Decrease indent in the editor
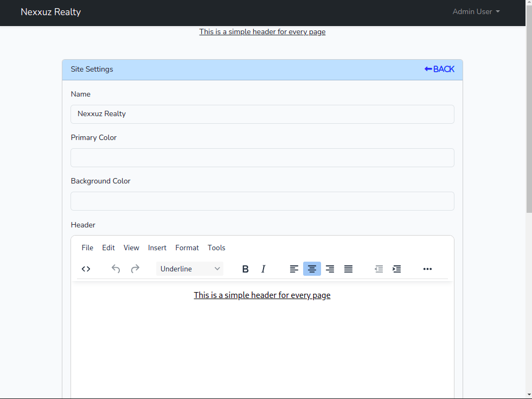The width and height of the screenshot is (532, 399). 379,269
